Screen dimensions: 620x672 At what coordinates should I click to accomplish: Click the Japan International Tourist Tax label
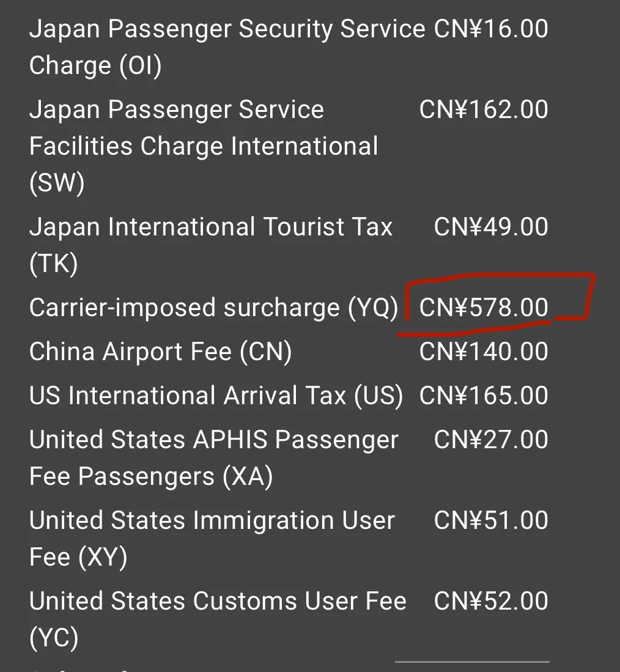point(210,244)
